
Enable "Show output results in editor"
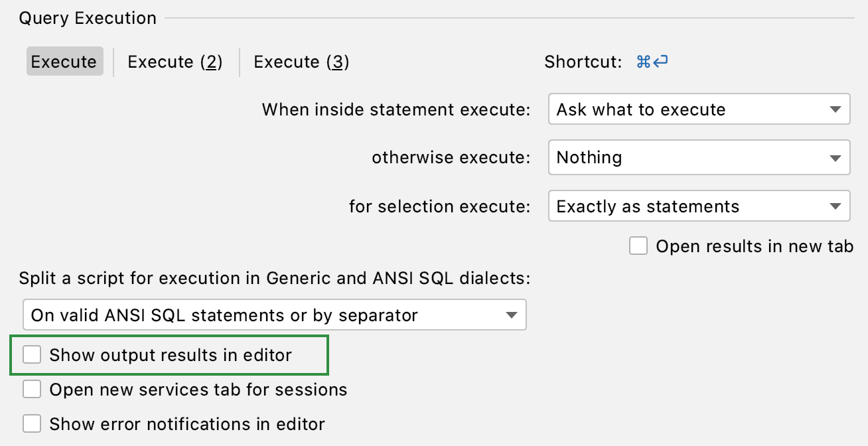(x=32, y=354)
